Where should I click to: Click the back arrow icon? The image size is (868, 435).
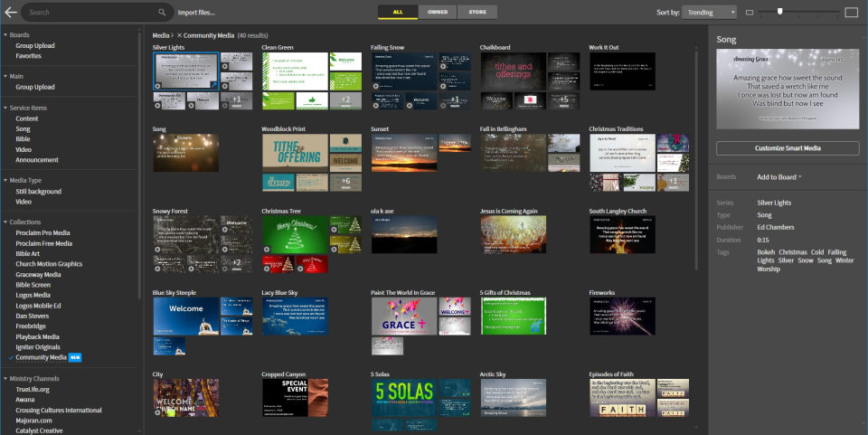11,12
